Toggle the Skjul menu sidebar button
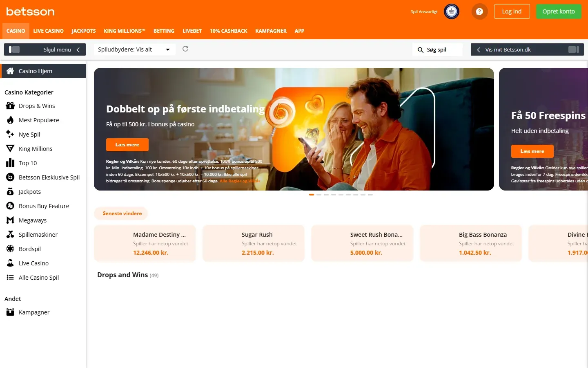The height and width of the screenshot is (368, 588). (x=45, y=49)
